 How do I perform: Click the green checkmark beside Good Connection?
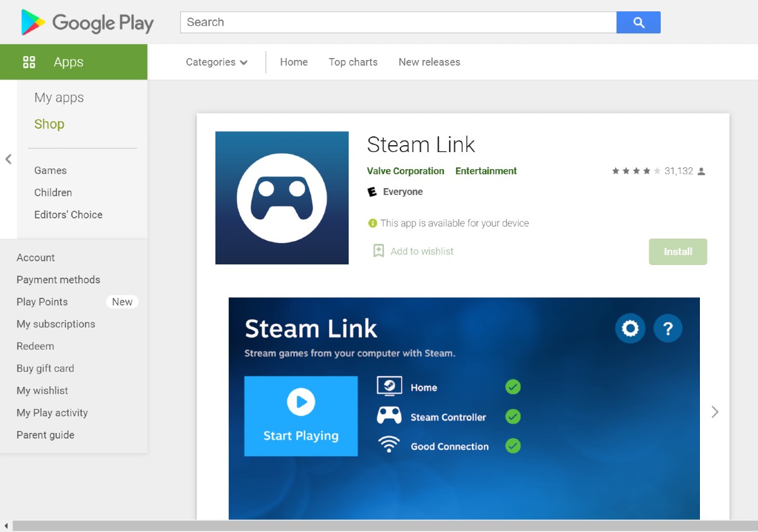tap(513, 446)
